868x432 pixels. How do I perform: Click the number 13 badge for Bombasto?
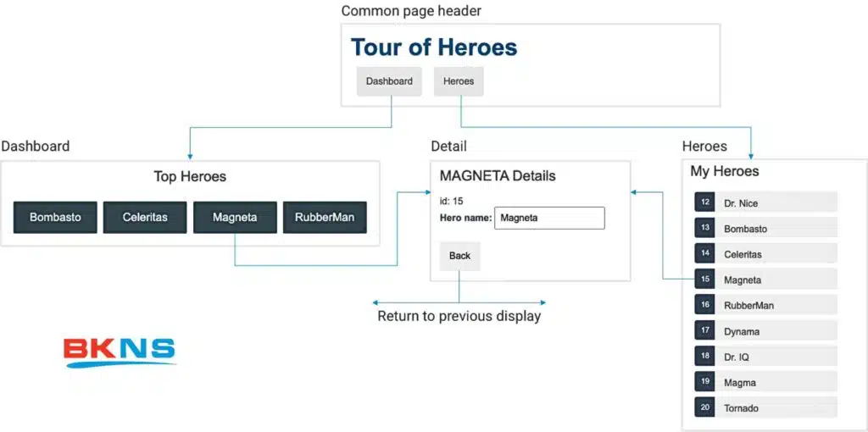704,228
